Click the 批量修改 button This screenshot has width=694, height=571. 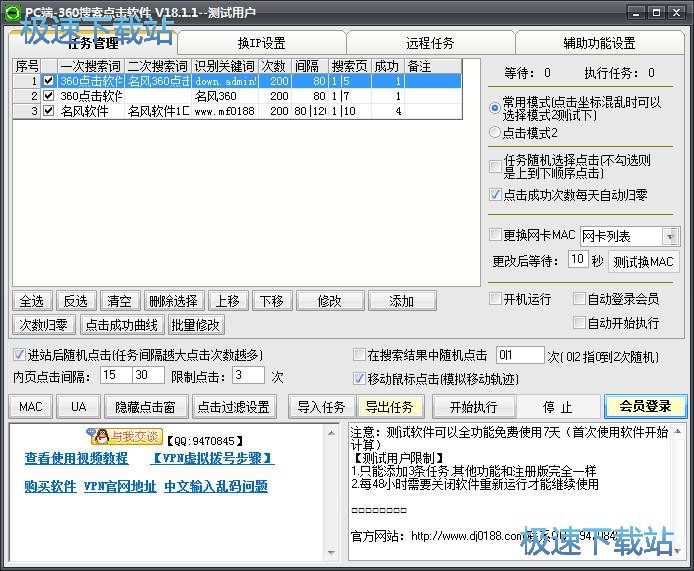195,325
